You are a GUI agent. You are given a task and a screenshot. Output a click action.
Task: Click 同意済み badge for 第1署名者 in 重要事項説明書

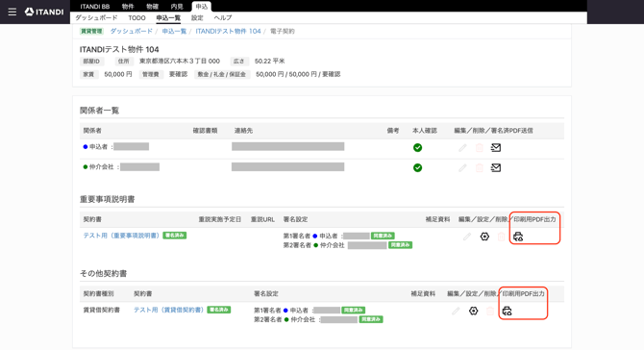[x=384, y=236]
